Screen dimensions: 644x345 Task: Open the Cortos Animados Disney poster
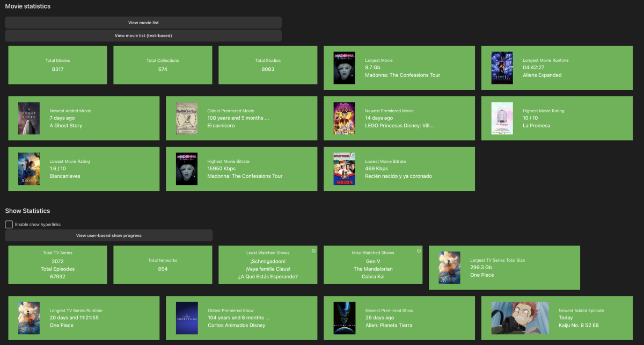[186, 318]
